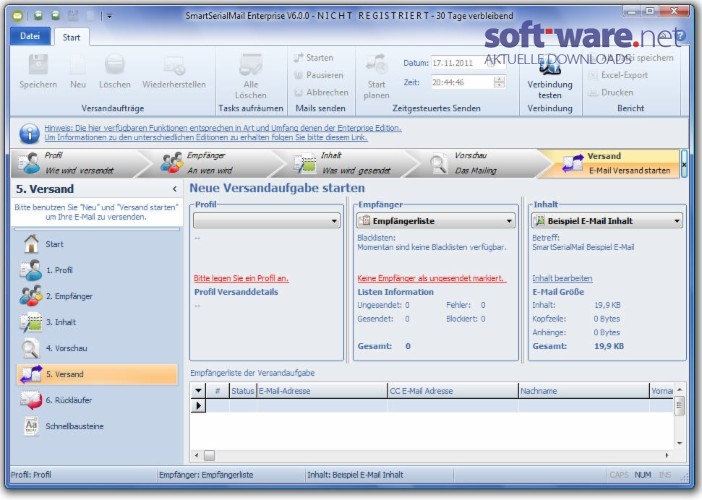
Task: Start sending mails with Starten
Action: pos(314,58)
